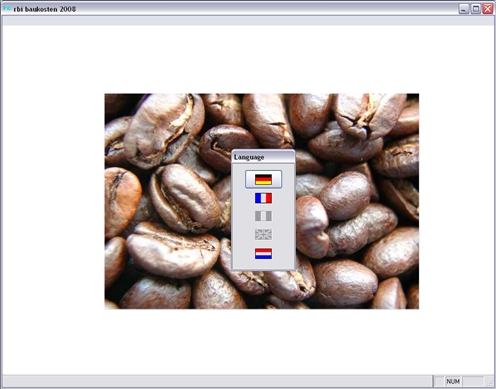Click the coffee beans background image
The width and height of the screenshot is (496, 389).
click(167, 200)
